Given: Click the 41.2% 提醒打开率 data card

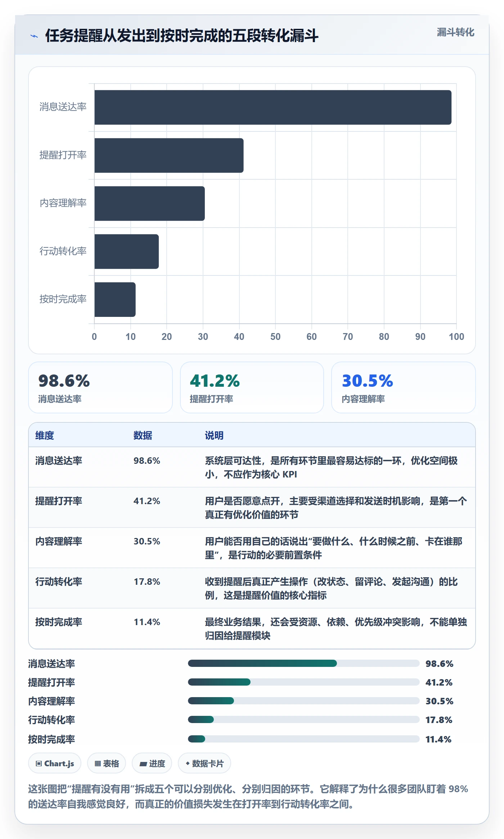Looking at the screenshot, I should tap(252, 387).
